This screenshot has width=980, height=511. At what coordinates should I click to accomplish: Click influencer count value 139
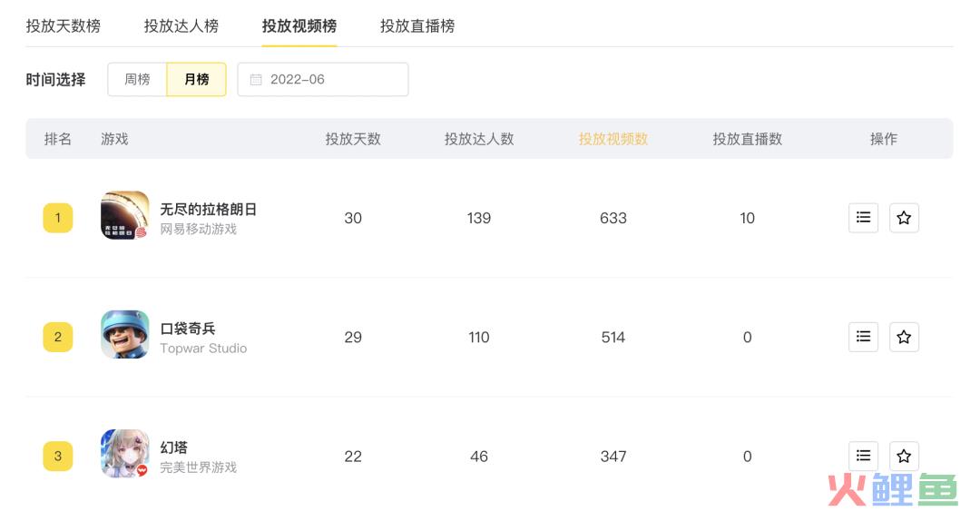pos(479,218)
